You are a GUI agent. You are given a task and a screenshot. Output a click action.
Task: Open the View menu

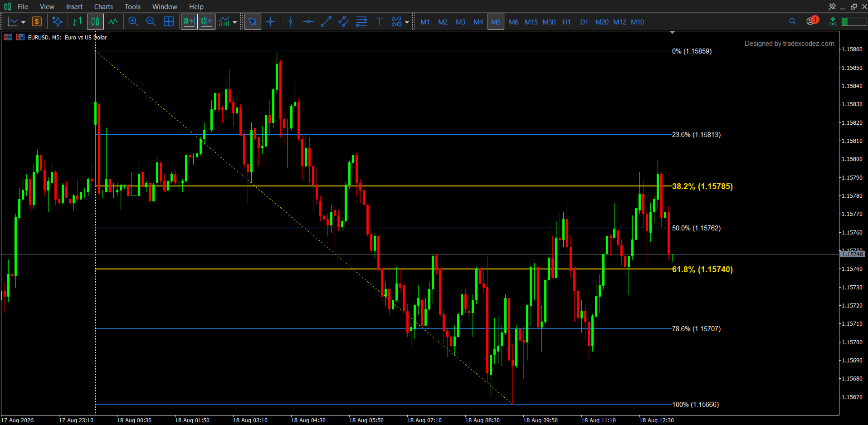pos(47,6)
